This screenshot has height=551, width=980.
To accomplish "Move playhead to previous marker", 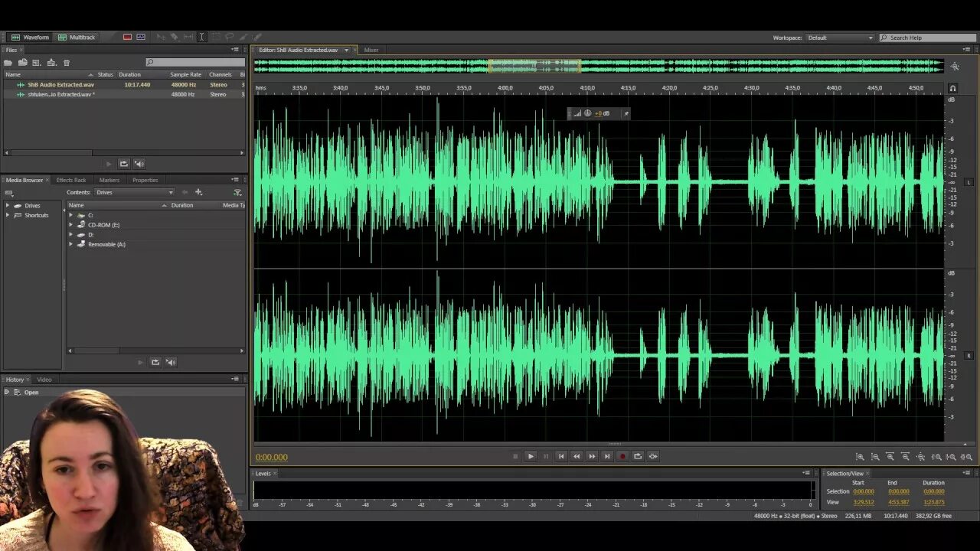I will [561, 456].
